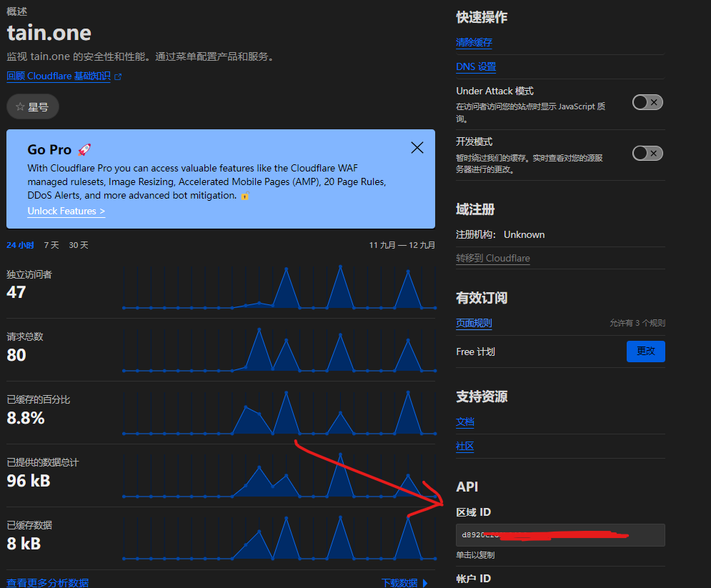Click the 转移到 Cloudflare link
The width and height of the screenshot is (711, 588).
493,259
